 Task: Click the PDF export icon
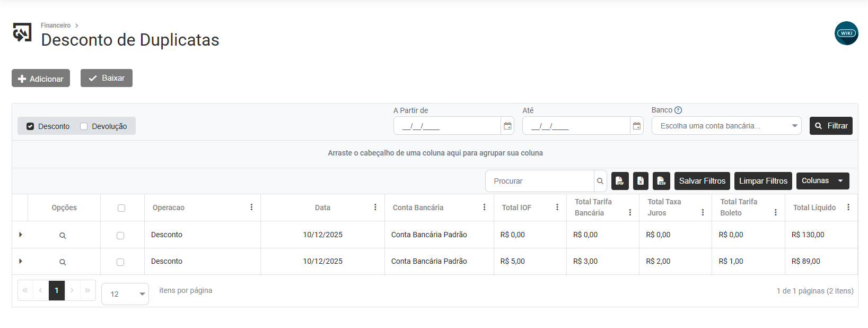pos(620,181)
